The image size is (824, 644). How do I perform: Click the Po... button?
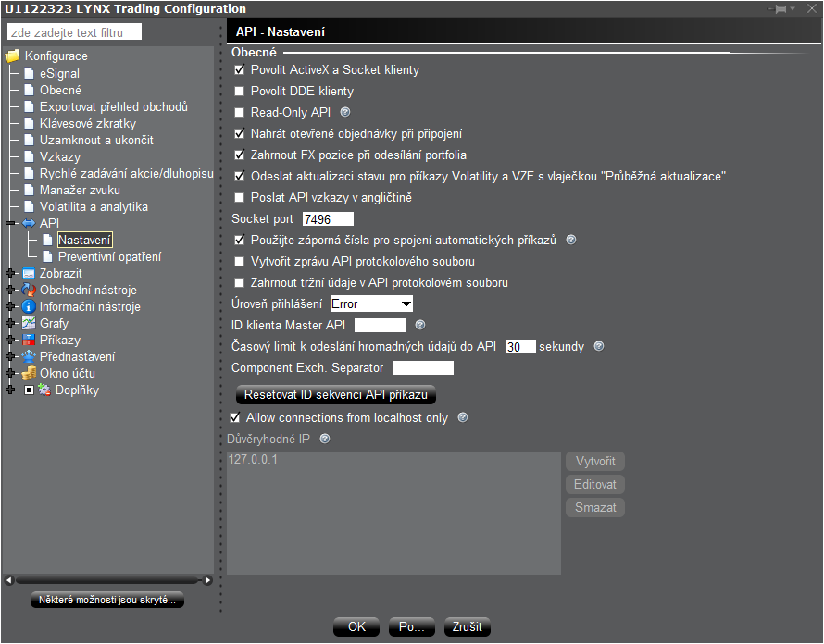tap(411, 626)
